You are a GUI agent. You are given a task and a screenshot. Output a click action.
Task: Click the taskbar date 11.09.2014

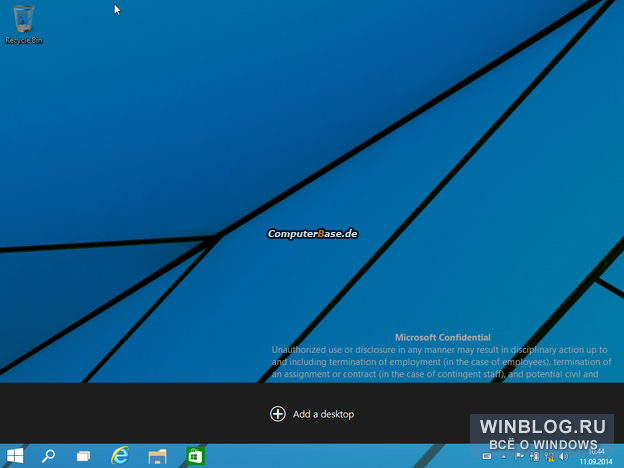click(x=596, y=462)
